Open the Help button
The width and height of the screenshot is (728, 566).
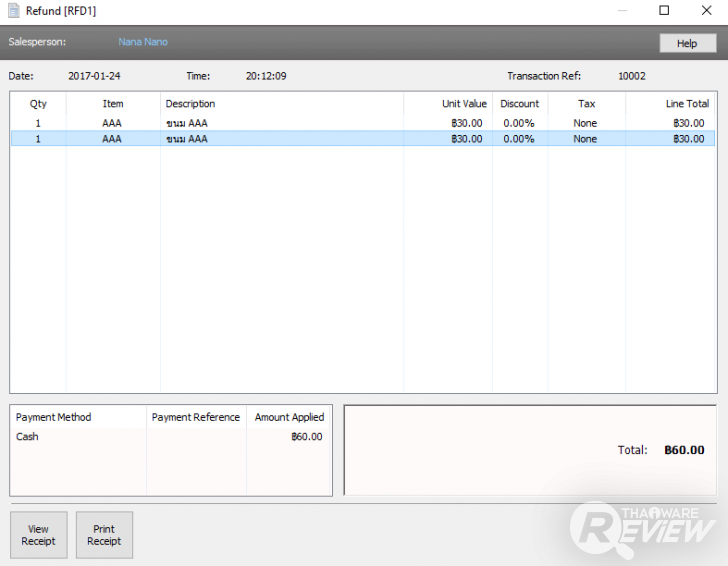click(688, 43)
